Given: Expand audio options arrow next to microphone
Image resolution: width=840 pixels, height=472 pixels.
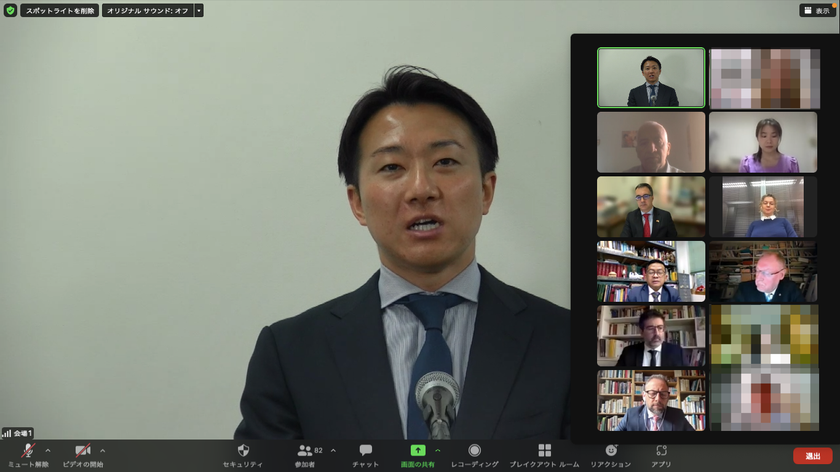Looking at the screenshot, I should coord(48,451).
